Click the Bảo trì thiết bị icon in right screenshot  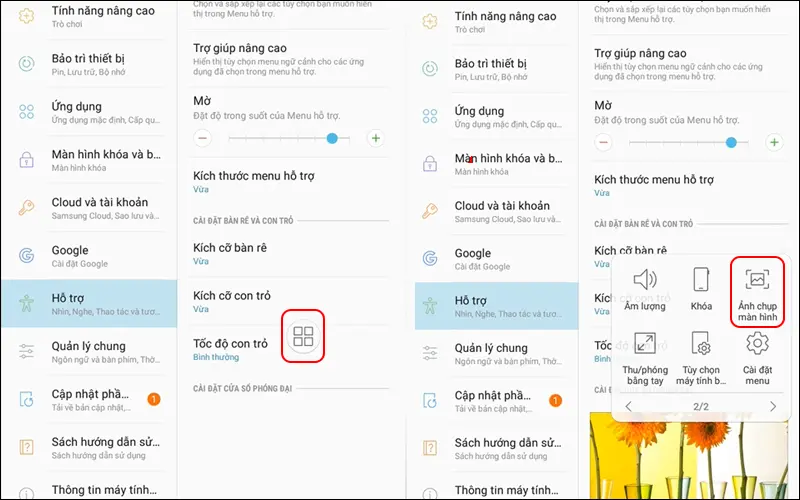[430, 68]
